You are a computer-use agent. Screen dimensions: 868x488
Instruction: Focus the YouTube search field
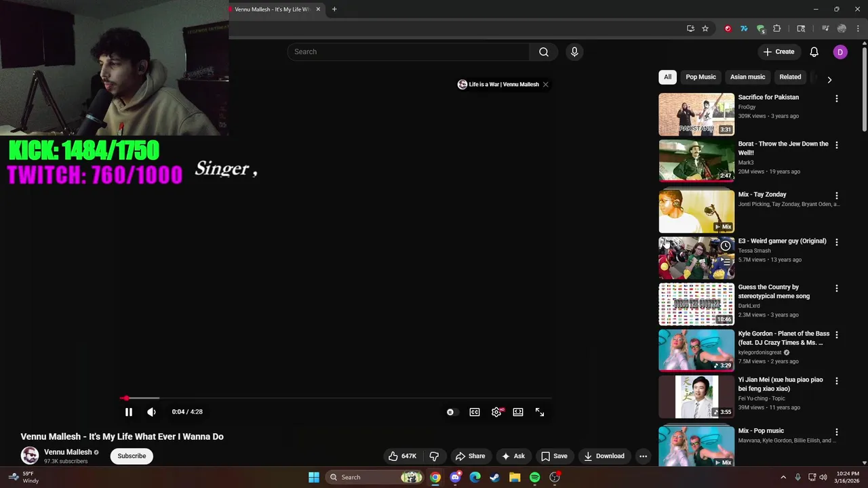408,52
